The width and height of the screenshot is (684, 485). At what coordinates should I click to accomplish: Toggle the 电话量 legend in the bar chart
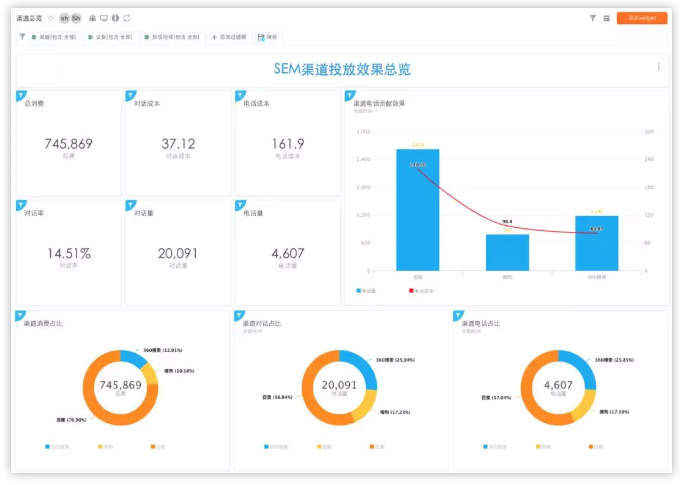(x=367, y=291)
